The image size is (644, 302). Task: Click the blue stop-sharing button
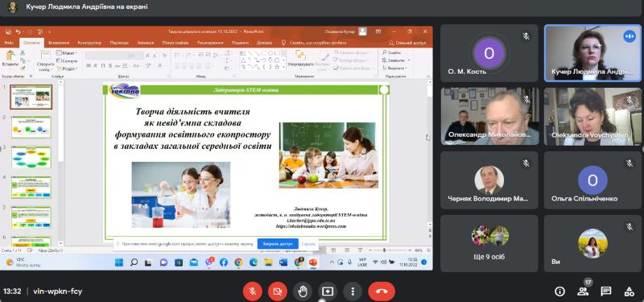pyautogui.click(x=278, y=244)
